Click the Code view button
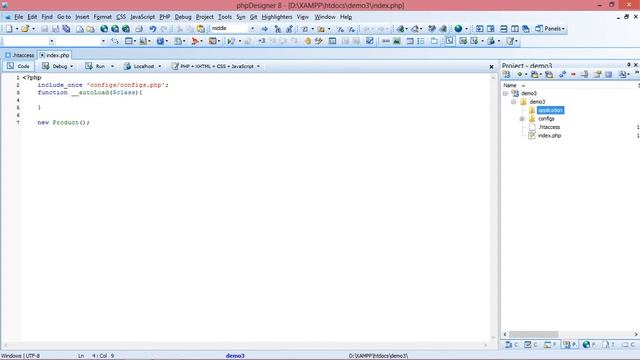This screenshot has height=360, width=640. pos(18,66)
